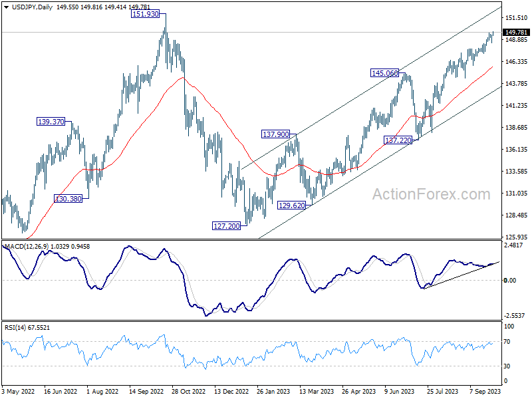
Task: Click the 26 Apr 2023 date label
Action: point(359,391)
